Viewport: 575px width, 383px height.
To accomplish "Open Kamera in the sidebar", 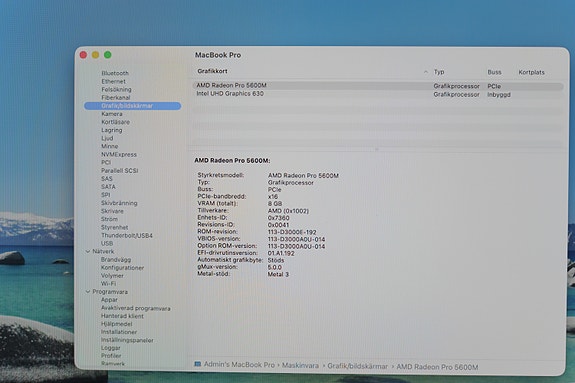I will coord(111,114).
